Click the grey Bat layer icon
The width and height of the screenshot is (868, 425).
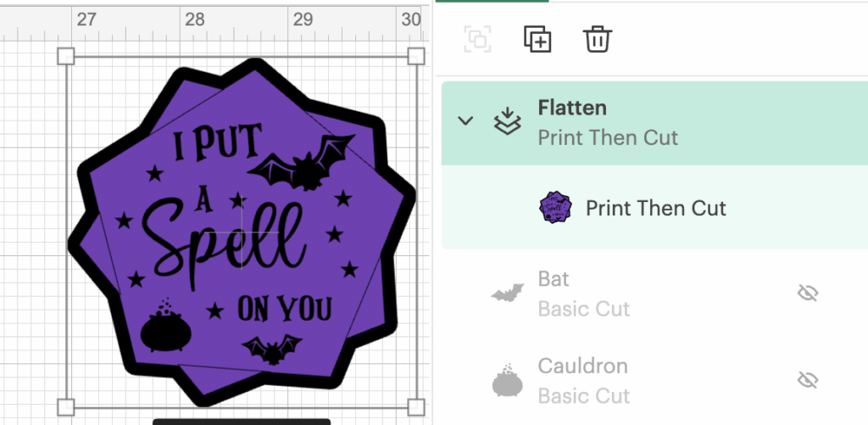click(507, 294)
